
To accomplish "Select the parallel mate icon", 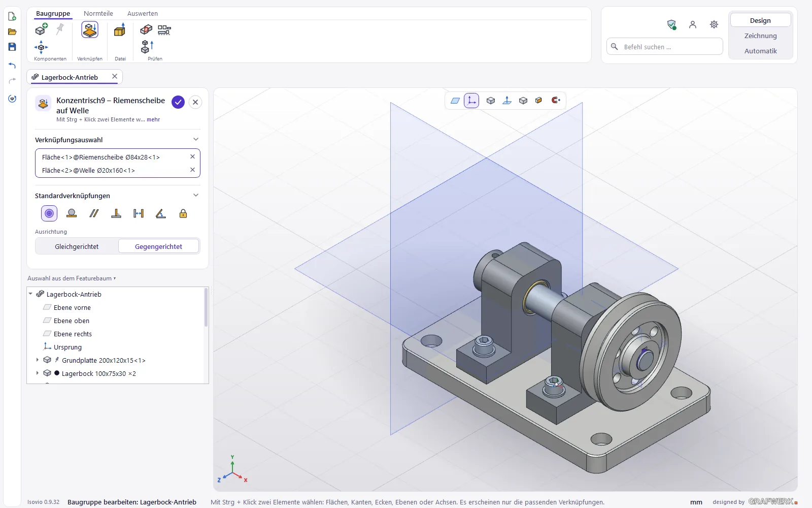I will point(94,213).
